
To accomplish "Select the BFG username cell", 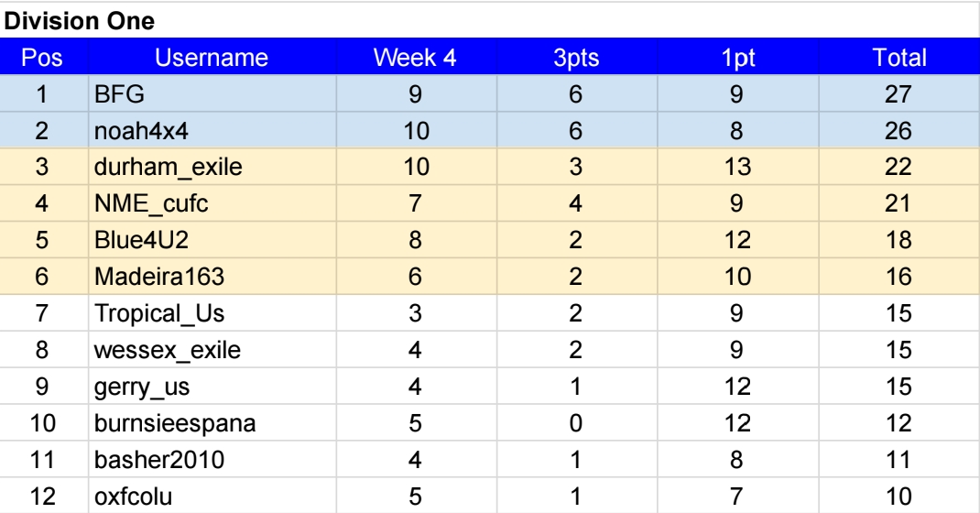I will (212, 94).
